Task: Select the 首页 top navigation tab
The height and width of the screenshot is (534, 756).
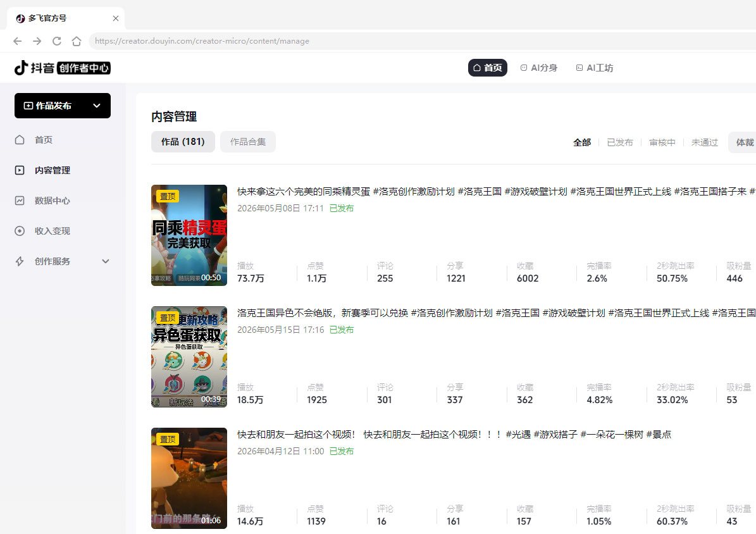Action: (488, 68)
